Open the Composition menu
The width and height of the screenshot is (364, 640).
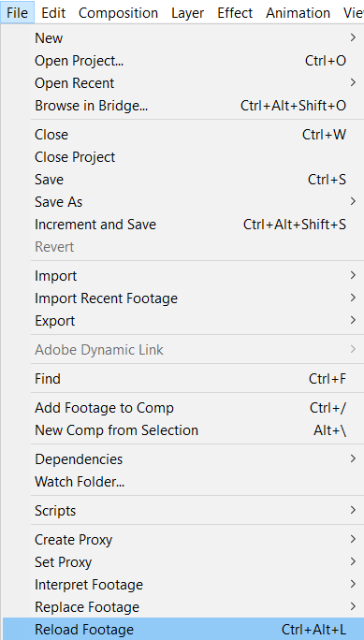click(118, 13)
